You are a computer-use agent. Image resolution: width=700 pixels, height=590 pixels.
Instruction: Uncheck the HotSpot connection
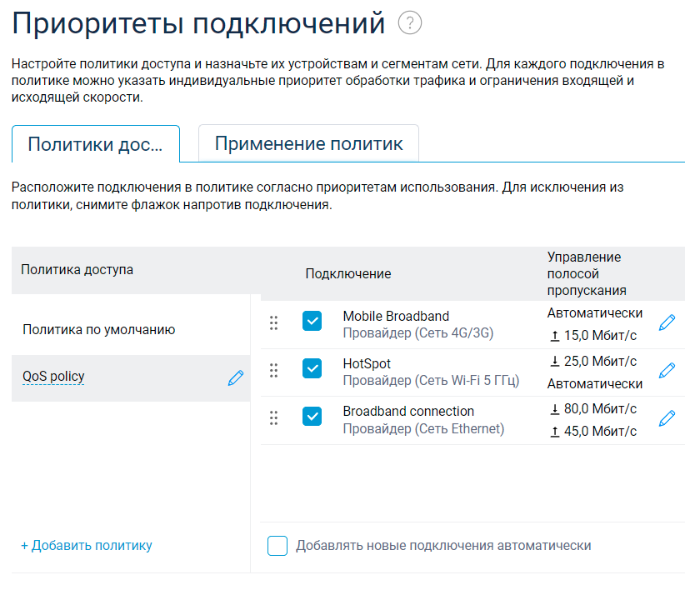[312, 369]
